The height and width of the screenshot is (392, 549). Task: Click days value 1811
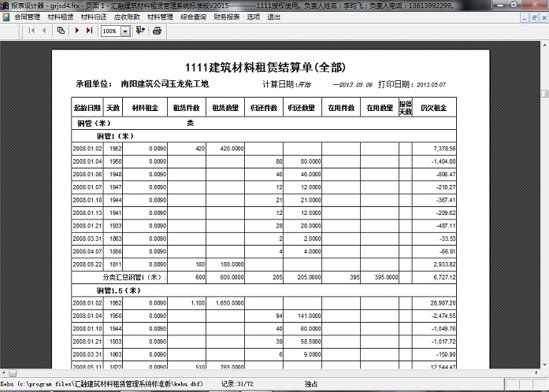115,264
